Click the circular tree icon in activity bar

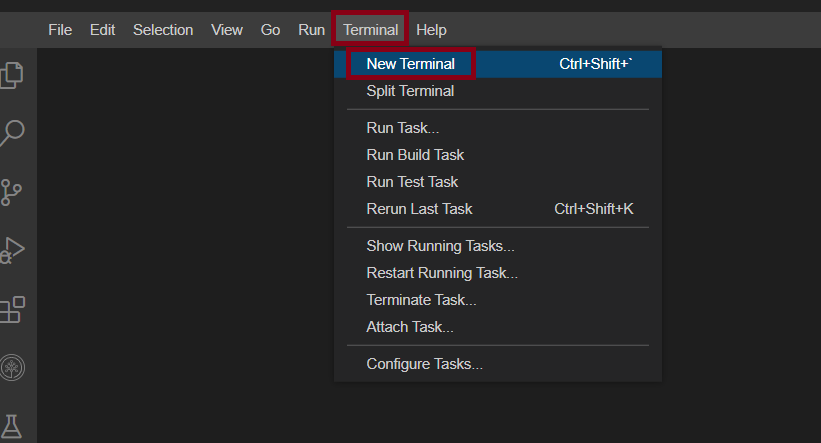pos(13,367)
